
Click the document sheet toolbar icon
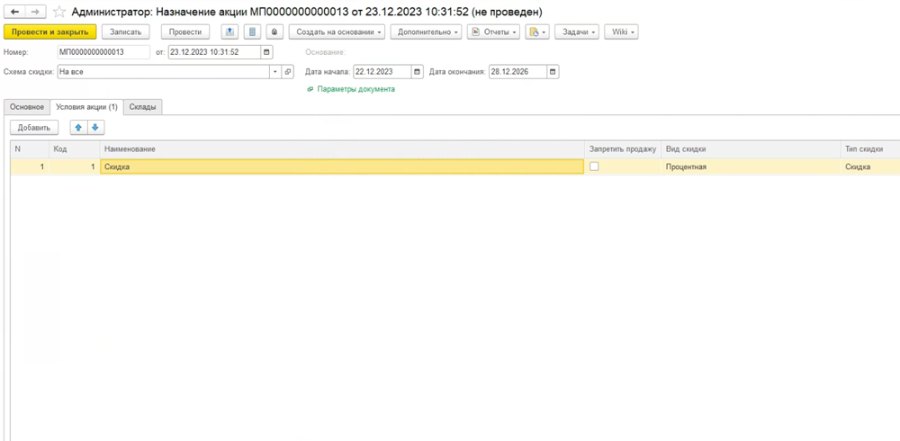pos(252,32)
